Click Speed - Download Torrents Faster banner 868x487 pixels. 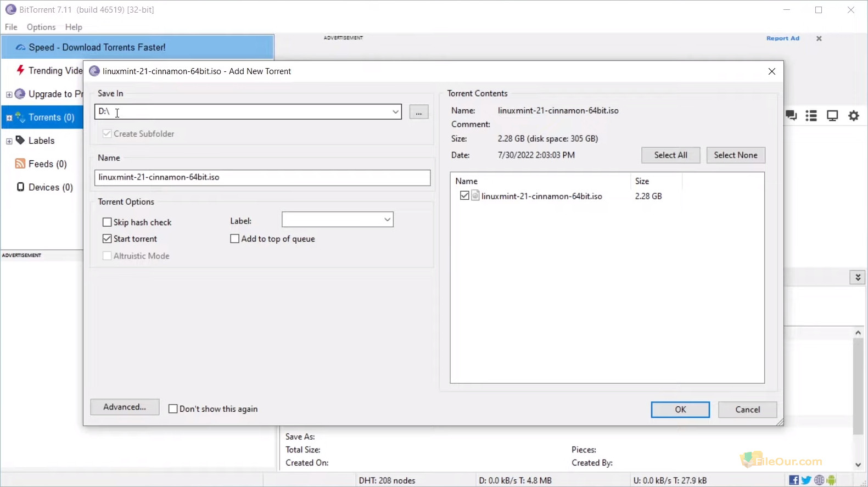click(x=137, y=47)
